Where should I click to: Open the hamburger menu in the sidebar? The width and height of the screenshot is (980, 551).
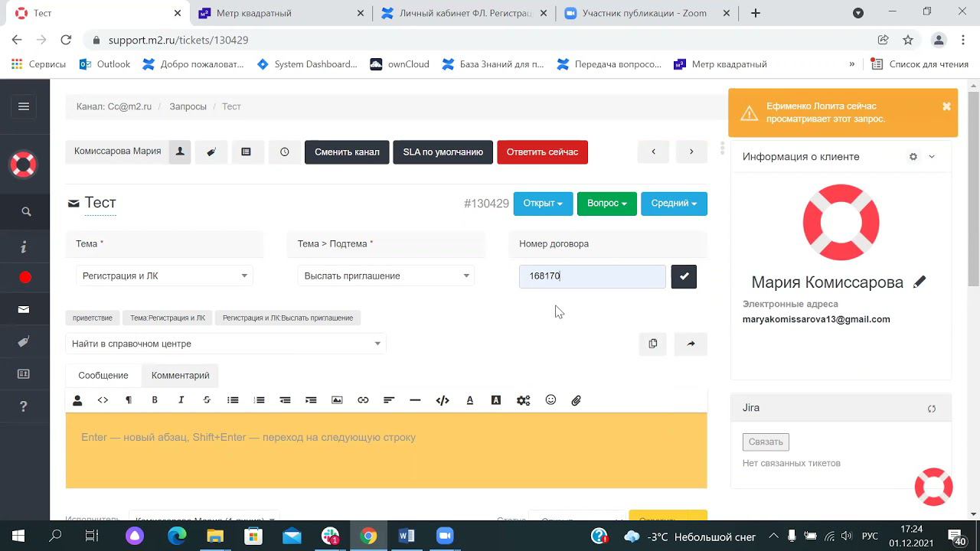tap(24, 106)
